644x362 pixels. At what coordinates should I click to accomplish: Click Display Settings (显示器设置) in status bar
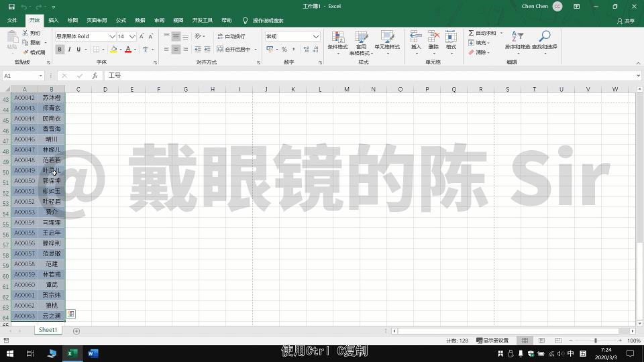click(x=492, y=341)
